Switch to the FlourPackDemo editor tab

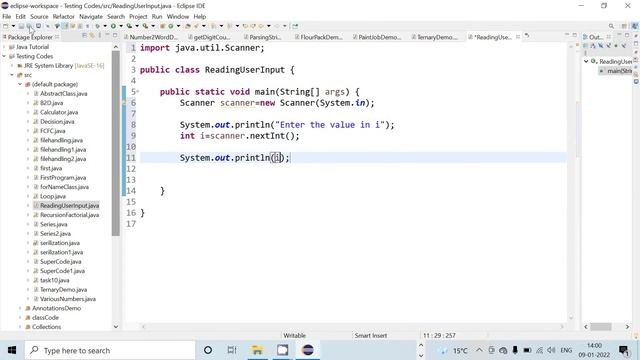[x=318, y=37]
